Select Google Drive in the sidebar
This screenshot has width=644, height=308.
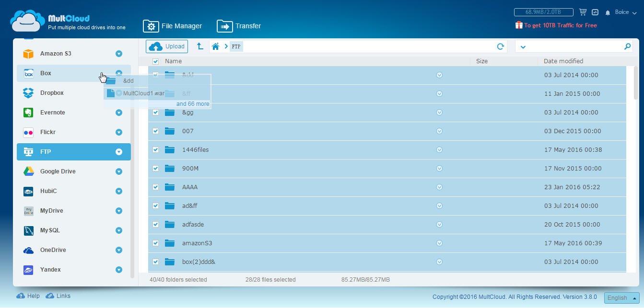[58, 171]
